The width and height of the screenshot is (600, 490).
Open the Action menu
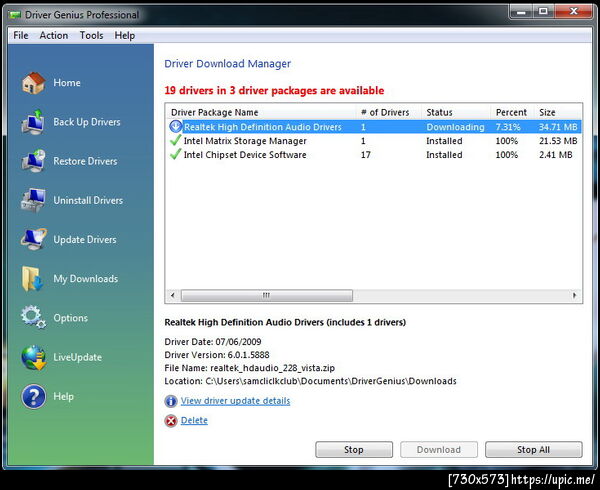pos(54,35)
